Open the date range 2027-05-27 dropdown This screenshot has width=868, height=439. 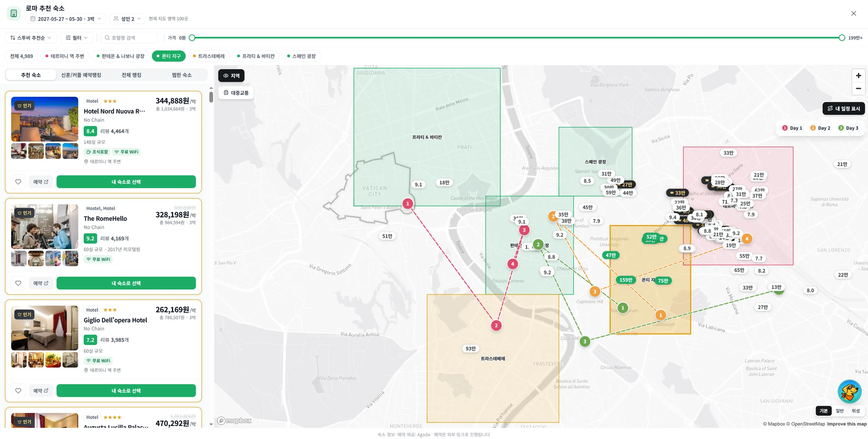pyautogui.click(x=66, y=19)
